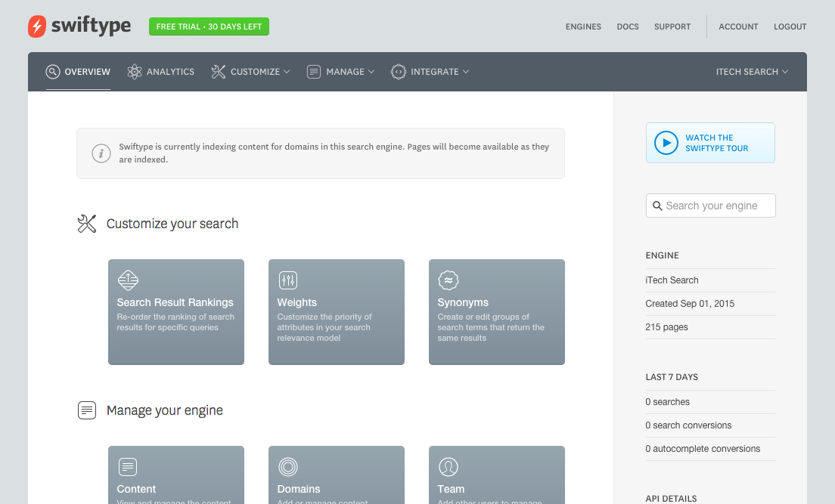Click the Integrate code icon in navbar
The height and width of the screenshot is (504, 835).
click(x=399, y=72)
